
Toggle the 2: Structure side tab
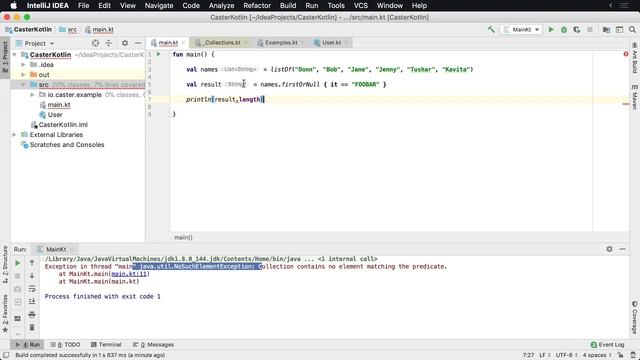[5, 264]
